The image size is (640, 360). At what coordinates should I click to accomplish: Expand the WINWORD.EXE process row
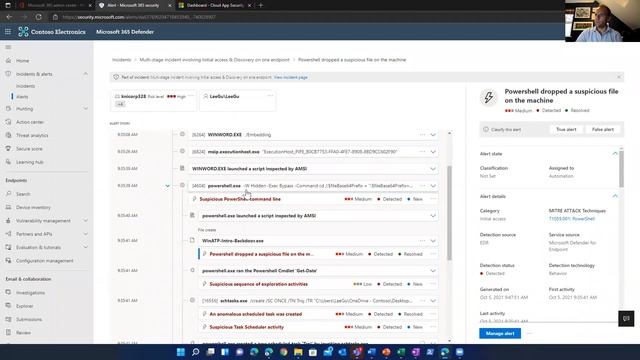(433, 135)
